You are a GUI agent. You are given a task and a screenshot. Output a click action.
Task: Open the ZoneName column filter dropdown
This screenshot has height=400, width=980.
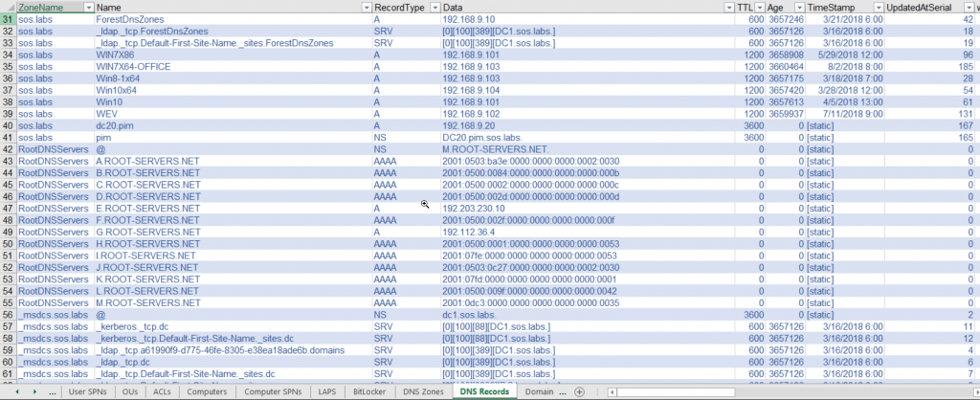(x=88, y=8)
